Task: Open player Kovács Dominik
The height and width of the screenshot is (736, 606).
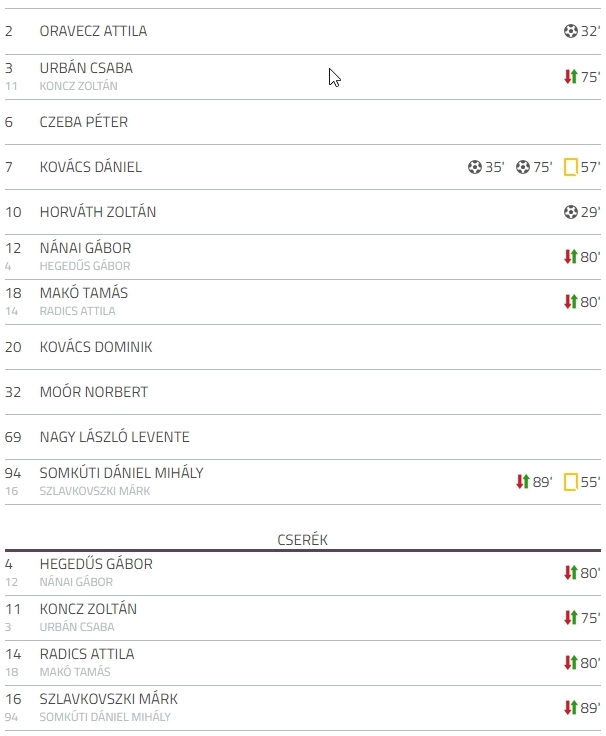Action: [x=96, y=347]
